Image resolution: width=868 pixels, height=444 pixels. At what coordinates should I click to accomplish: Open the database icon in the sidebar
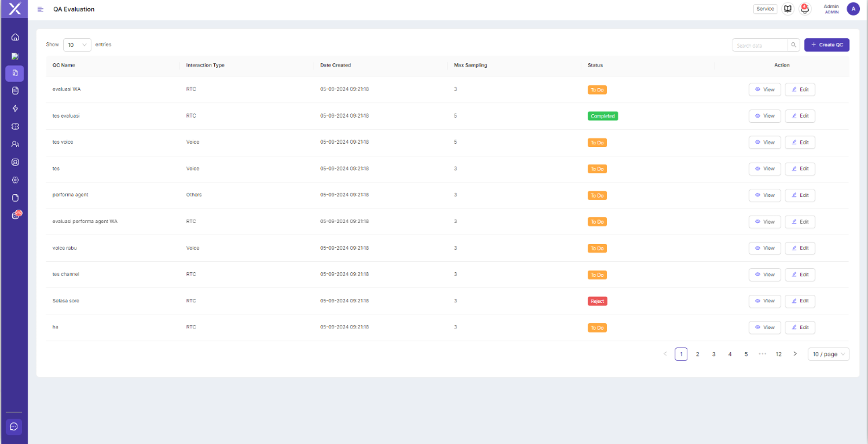[x=15, y=90]
